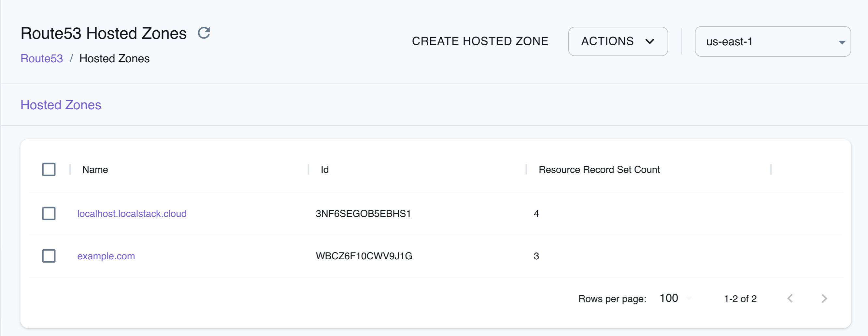Open the ACTIONS dropdown menu
The height and width of the screenshot is (336, 868).
(x=617, y=41)
